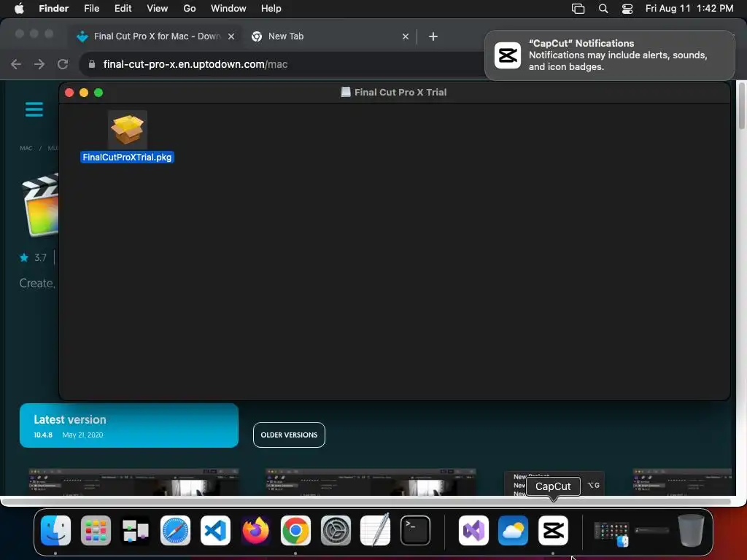This screenshot has width=747, height=560.
Task: Open the Trash in the dock
Action: (x=692, y=530)
